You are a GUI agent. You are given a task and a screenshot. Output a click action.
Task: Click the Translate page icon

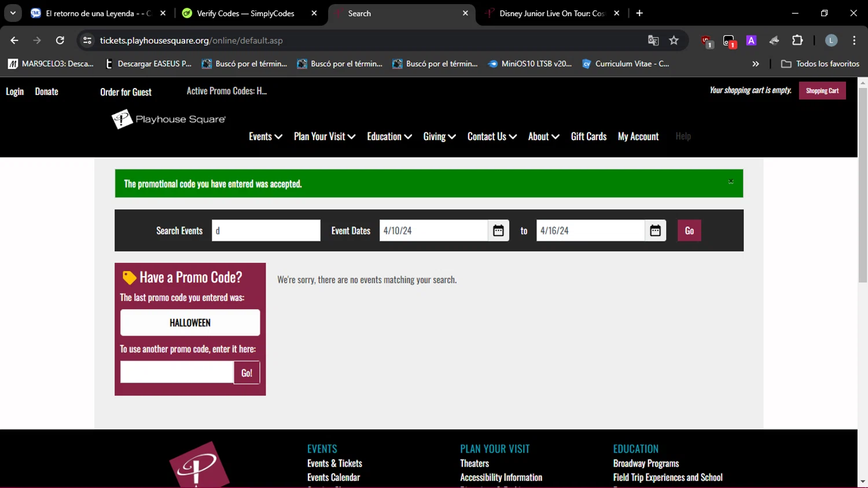tap(653, 41)
